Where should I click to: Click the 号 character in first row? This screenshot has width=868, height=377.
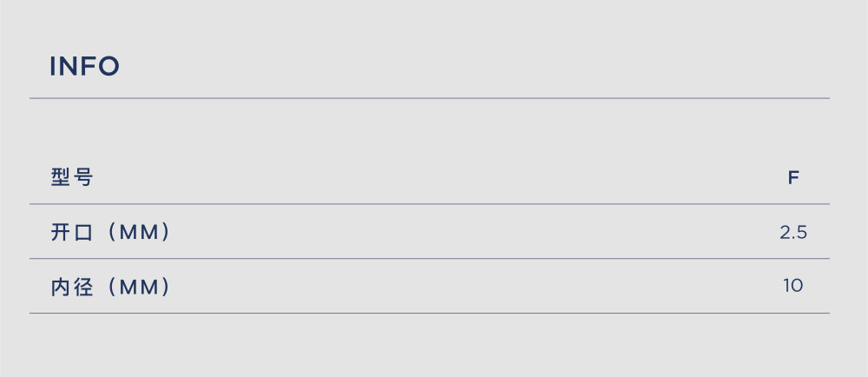click(x=83, y=177)
